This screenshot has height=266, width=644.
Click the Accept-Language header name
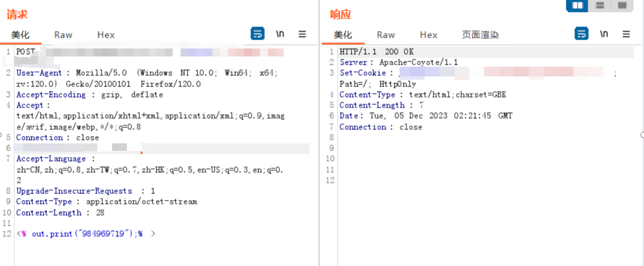point(51,159)
